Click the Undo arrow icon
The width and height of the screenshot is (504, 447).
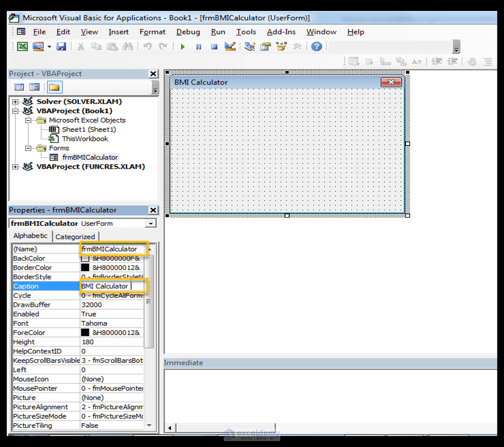tap(148, 46)
